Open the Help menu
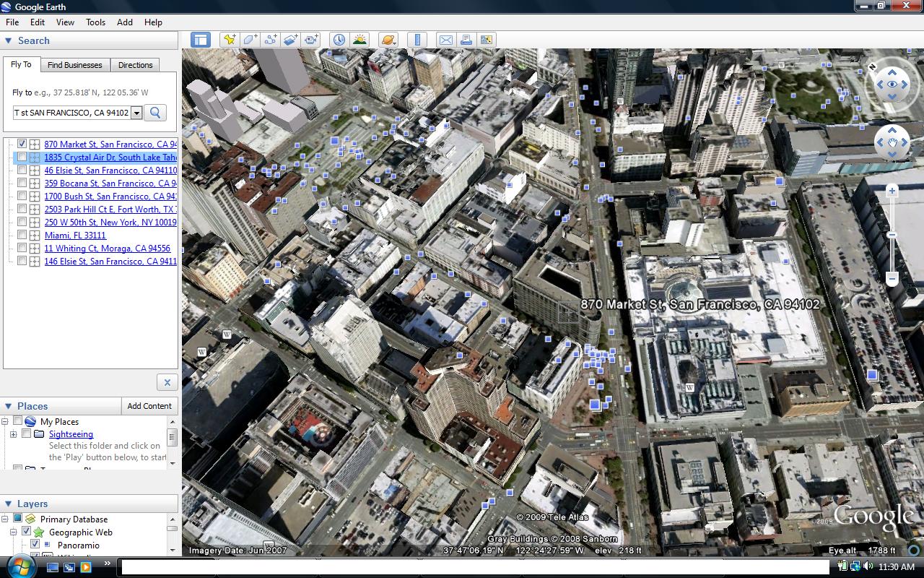Viewport: 924px width, 578px height. click(x=153, y=22)
